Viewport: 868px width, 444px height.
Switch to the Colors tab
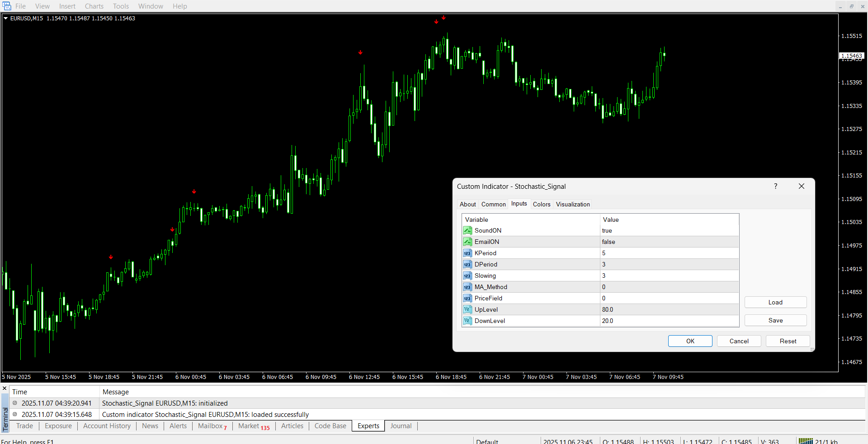tap(541, 205)
